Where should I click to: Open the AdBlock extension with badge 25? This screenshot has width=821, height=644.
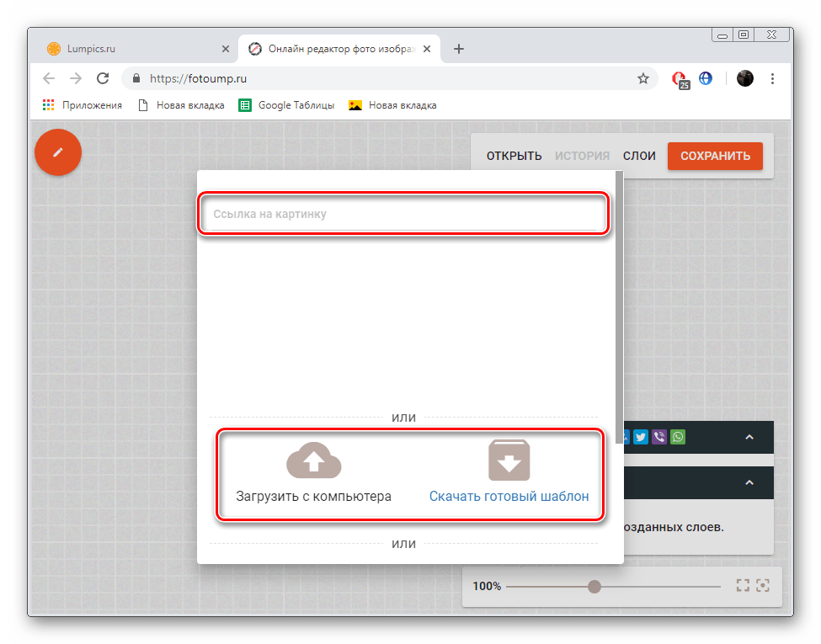(x=679, y=78)
